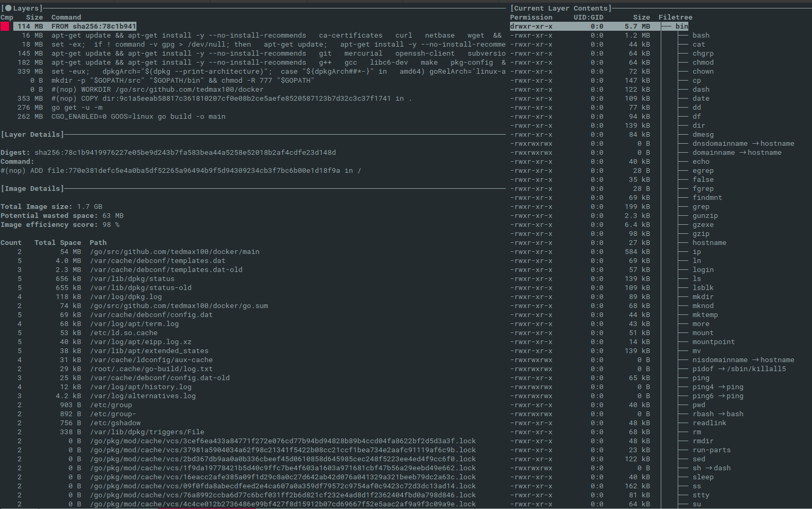812x509 pixels.
Task: Select the mkdir -p $GOPATH/src layer
Action: click(x=183, y=81)
